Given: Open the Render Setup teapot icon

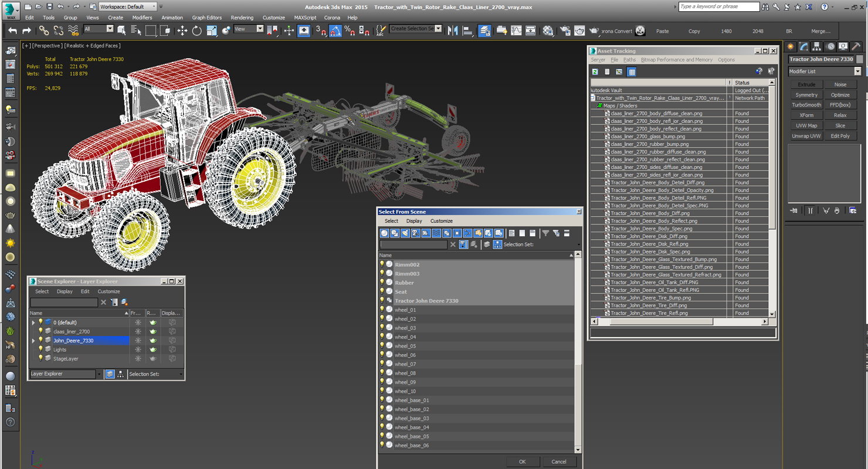Looking at the screenshot, I should (x=565, y=30).
